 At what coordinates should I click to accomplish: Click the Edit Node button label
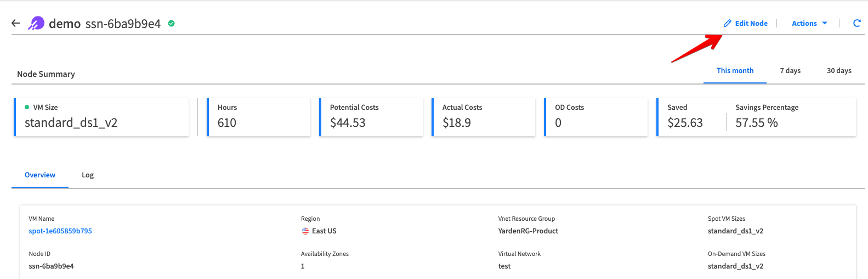[x=751, y=23]
